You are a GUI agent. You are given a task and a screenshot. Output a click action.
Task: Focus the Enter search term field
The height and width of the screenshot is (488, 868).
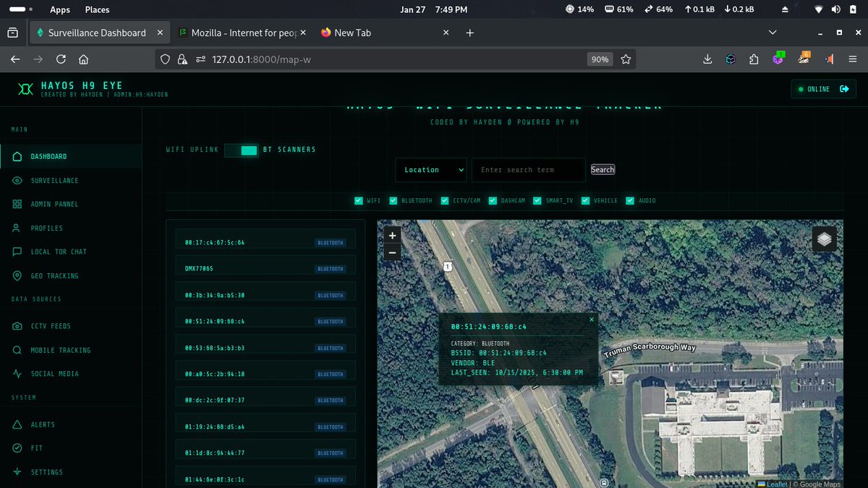click(529, 170)
